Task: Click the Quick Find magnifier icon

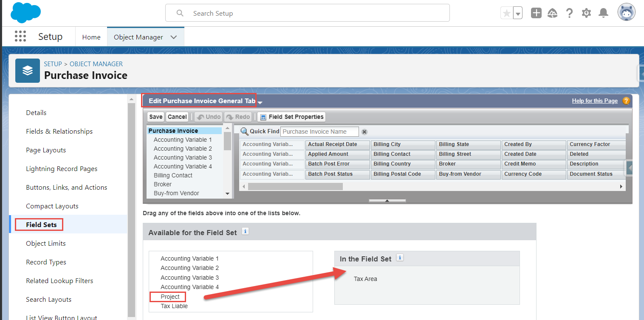Action: coord(244,131)
